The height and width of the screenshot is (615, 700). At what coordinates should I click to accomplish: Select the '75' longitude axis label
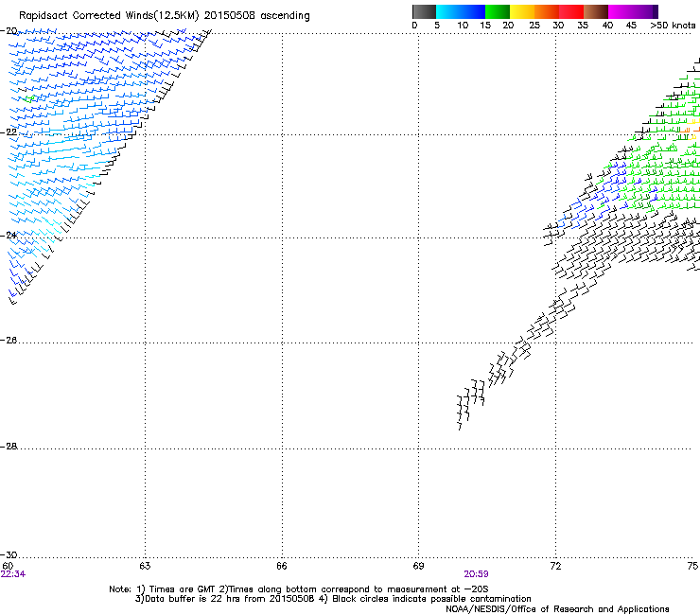tap(692, 566)
